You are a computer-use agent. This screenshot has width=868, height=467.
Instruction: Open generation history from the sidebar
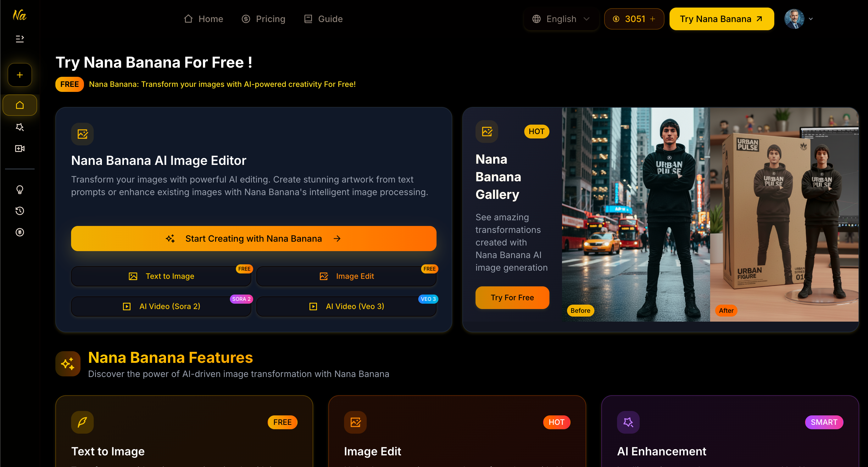click(19, 211)
